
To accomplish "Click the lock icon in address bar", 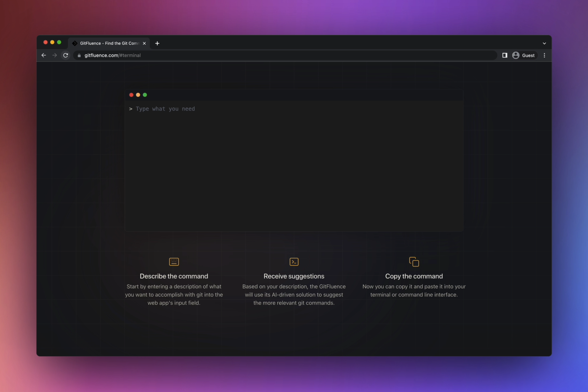I will click(79, 55).
